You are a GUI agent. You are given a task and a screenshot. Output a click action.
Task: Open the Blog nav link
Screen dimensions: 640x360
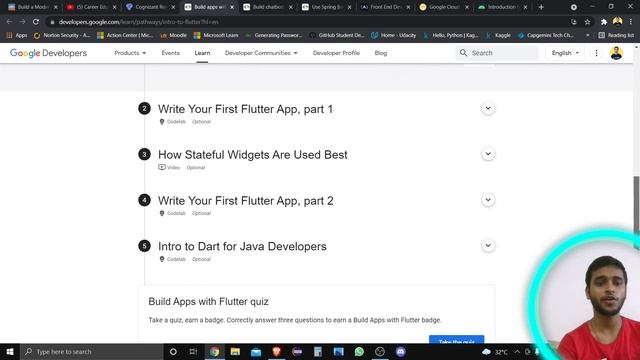[381, 53]
